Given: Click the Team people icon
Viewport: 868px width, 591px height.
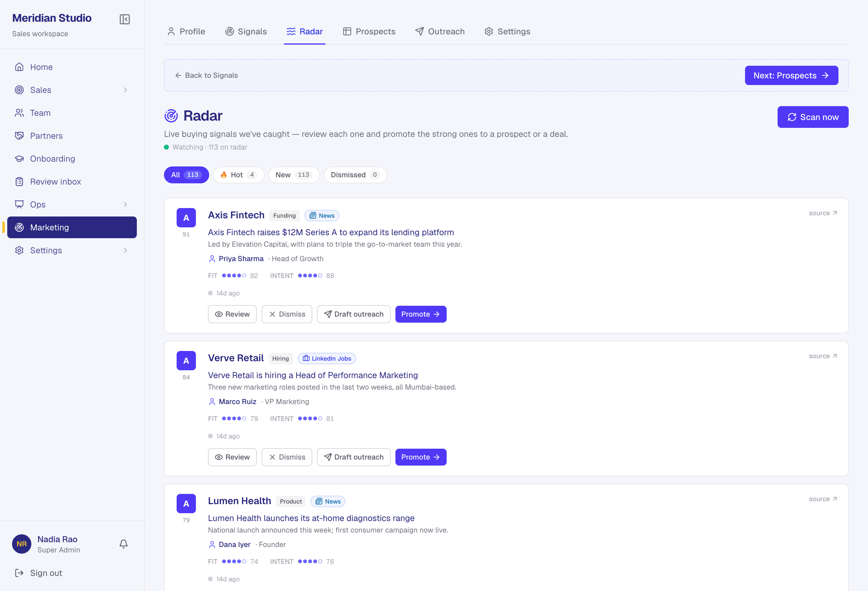Looking at the screenshot, I should (19, 113).
